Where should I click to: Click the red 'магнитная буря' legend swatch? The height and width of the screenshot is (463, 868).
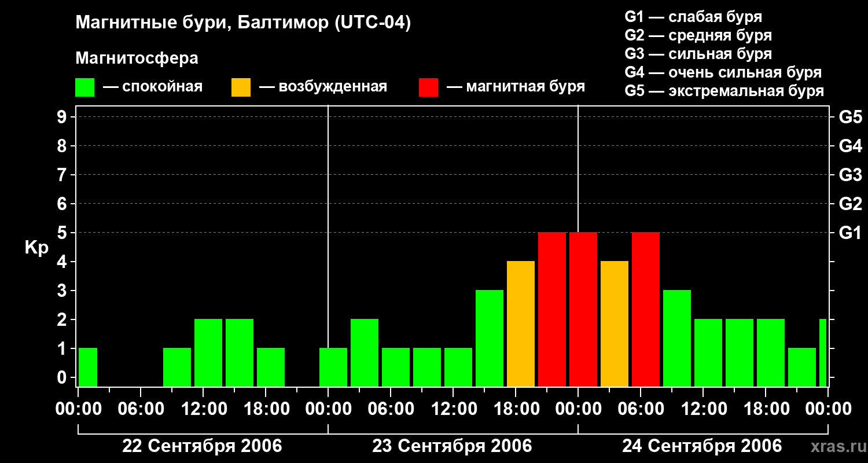[428, 87]
